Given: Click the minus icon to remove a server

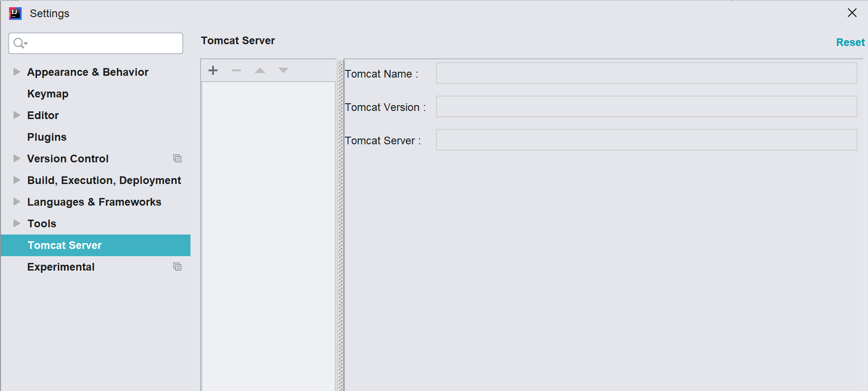Looking at the screenshot, I should click(237, 70).
